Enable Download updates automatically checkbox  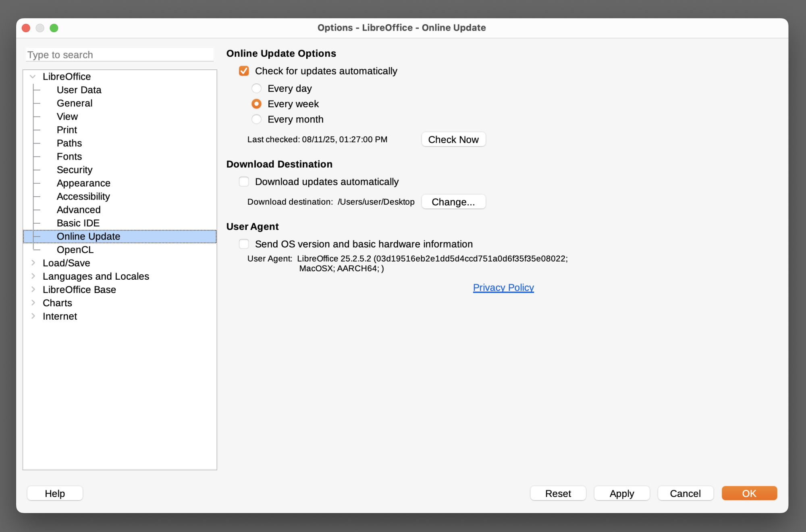244,182
